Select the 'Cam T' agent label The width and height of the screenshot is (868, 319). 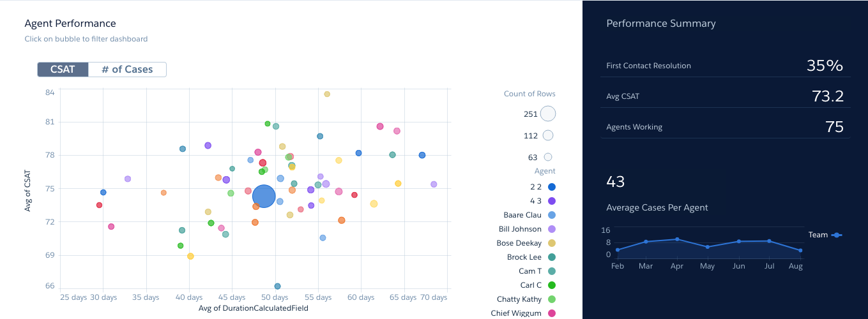coord(530,271)
